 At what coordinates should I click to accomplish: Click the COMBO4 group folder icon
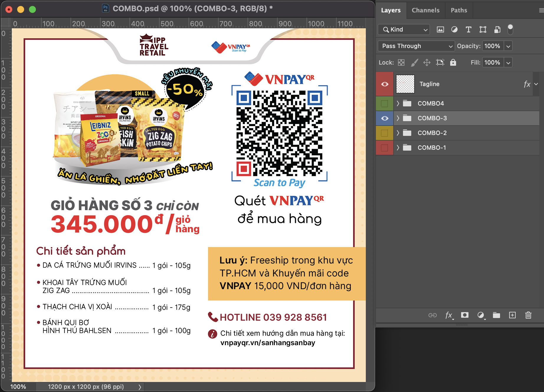point(407,103)
